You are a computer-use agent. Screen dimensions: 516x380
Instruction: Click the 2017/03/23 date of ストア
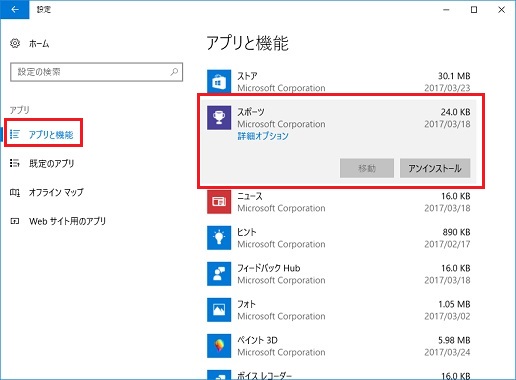[447, 88]
